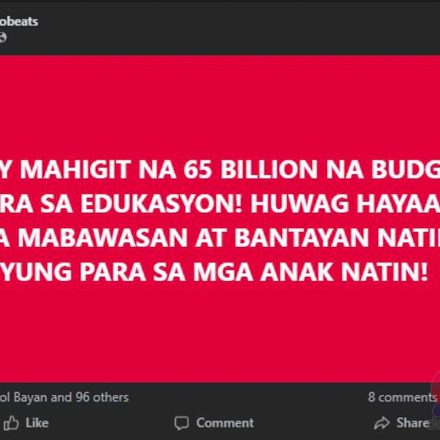
Task: Click the curved arrow Share icon
Action: click(x=382, y=423)
